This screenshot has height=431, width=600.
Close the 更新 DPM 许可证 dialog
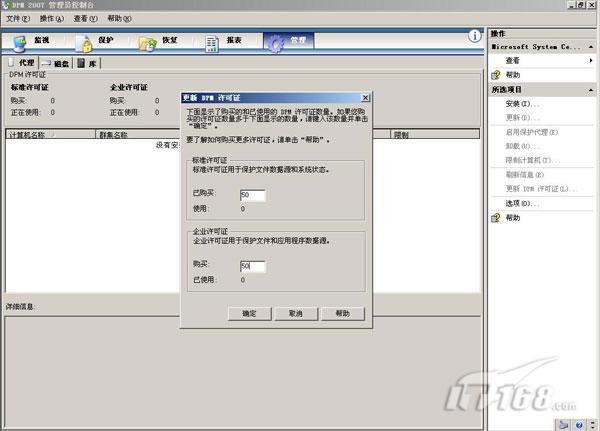tap(365, 98)
